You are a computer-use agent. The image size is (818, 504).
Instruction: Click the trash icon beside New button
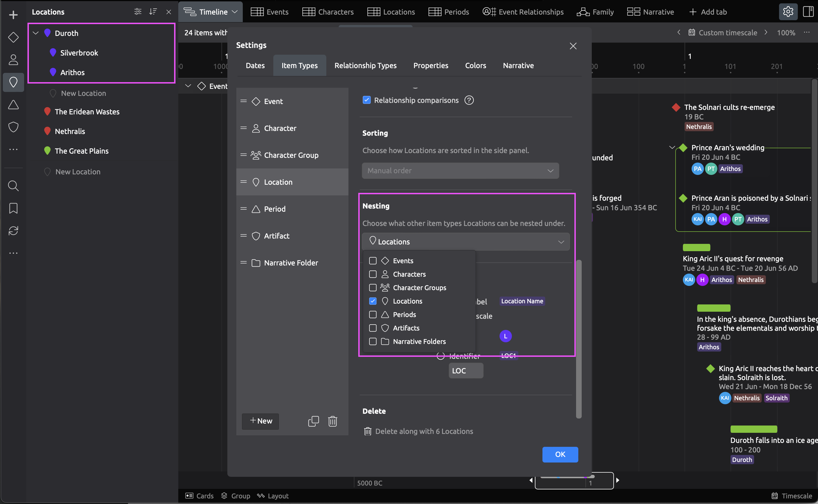332,421
